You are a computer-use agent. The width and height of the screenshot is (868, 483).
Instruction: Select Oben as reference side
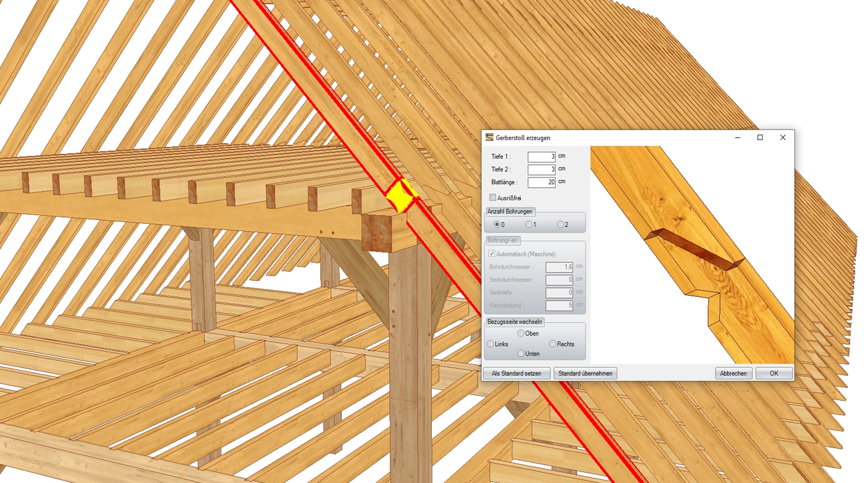pos(520,334)
